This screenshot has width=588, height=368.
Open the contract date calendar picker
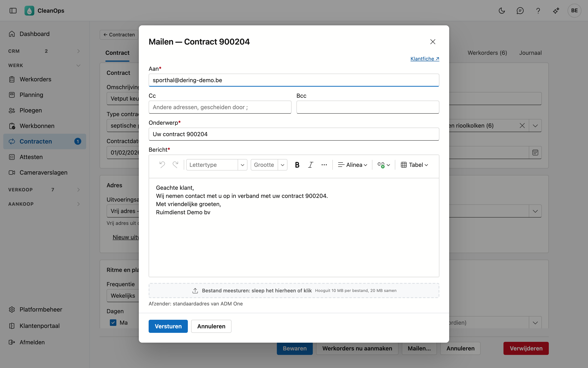coord(535,153)
